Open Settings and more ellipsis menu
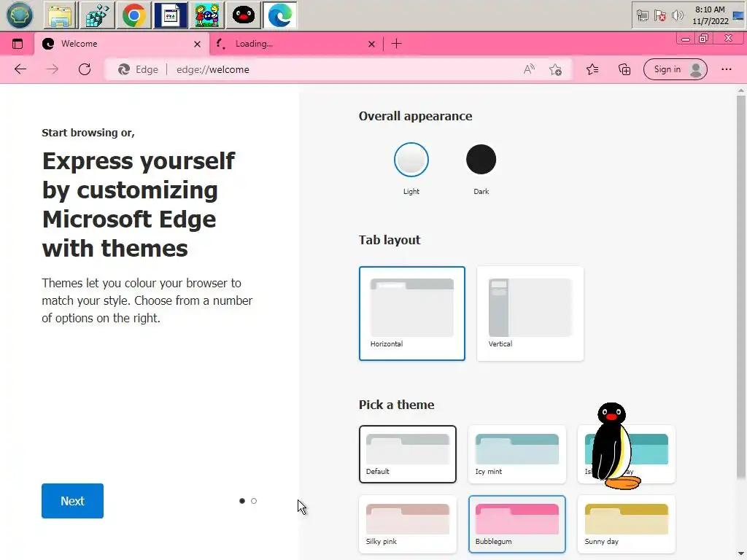Viewport: 747px width, 560px height. pos(726,69)
